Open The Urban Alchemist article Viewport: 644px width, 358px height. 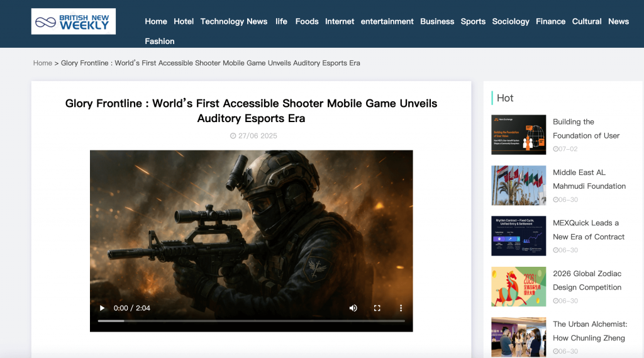coord(590,331)
